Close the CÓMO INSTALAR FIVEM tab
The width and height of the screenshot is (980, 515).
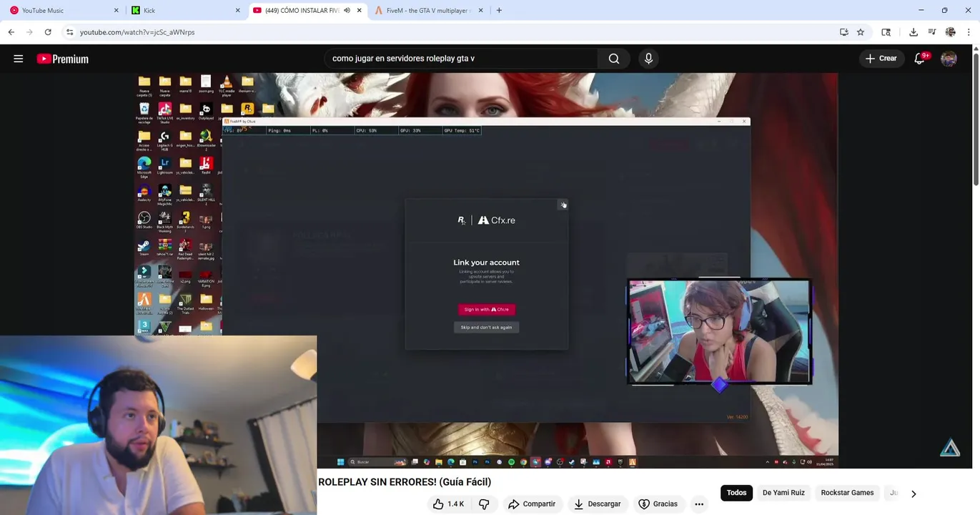359,11
